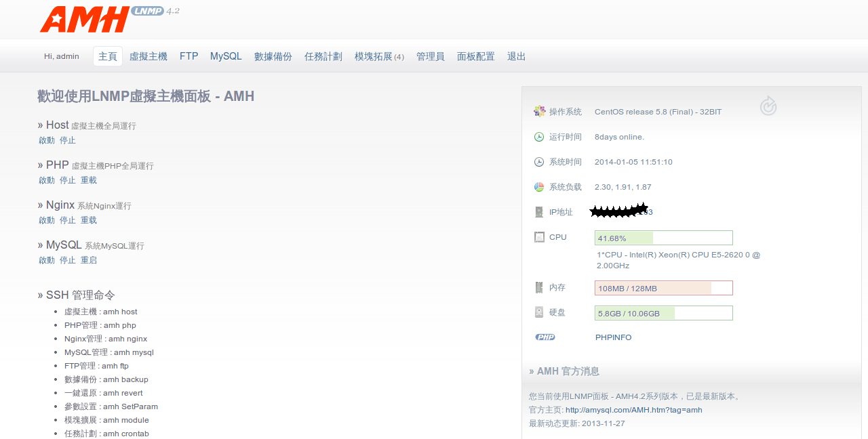
Task: Click the uptime clock icon
Action: (x=539, y=137)
